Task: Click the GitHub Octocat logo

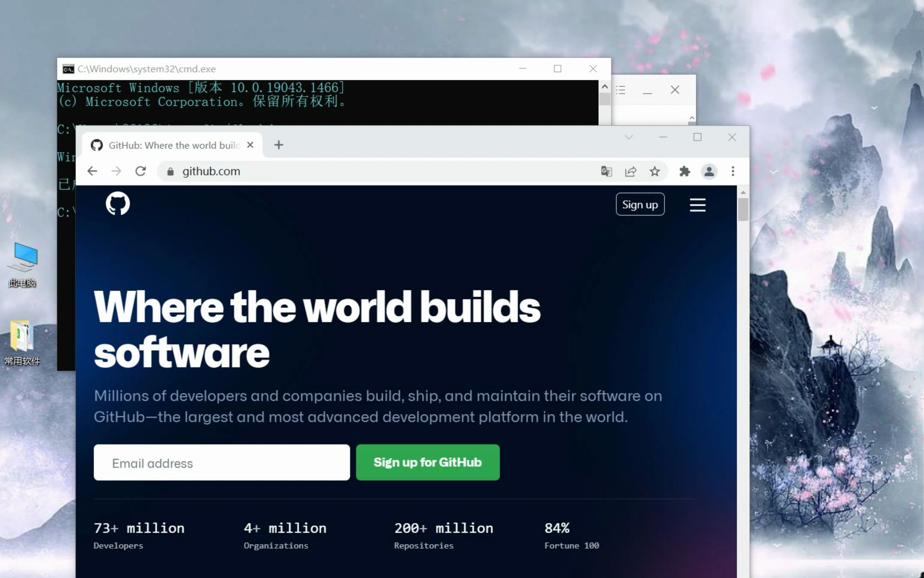Action: (118, 204)
